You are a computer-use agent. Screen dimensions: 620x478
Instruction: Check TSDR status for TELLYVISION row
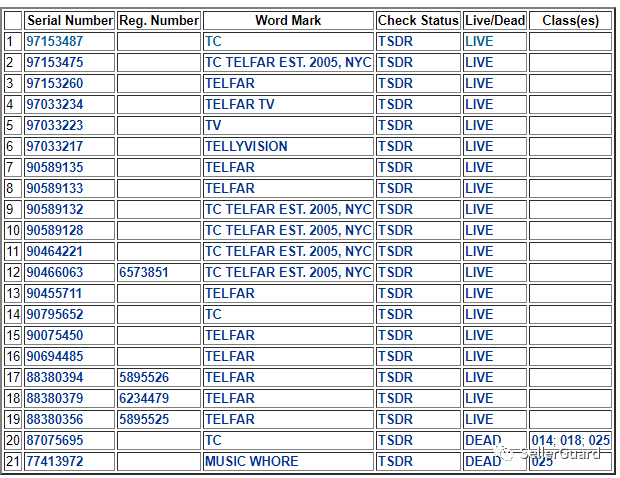pyautogui.click(x=395, y=146)
